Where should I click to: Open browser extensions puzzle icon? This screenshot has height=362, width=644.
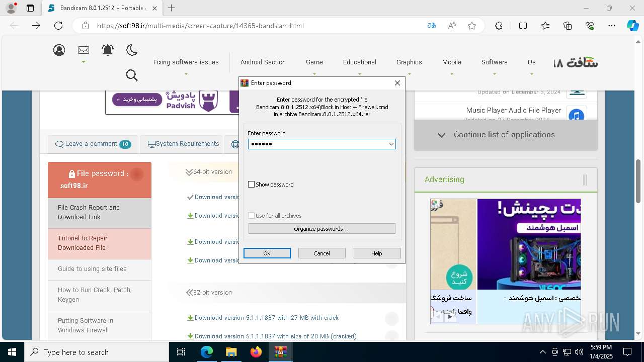499,26
